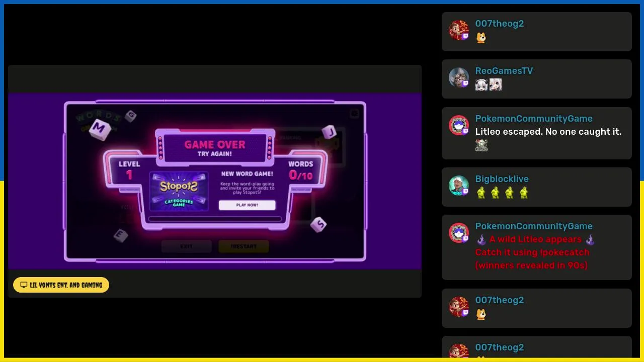Click the GAME OVER title banner

coord(215,148)
